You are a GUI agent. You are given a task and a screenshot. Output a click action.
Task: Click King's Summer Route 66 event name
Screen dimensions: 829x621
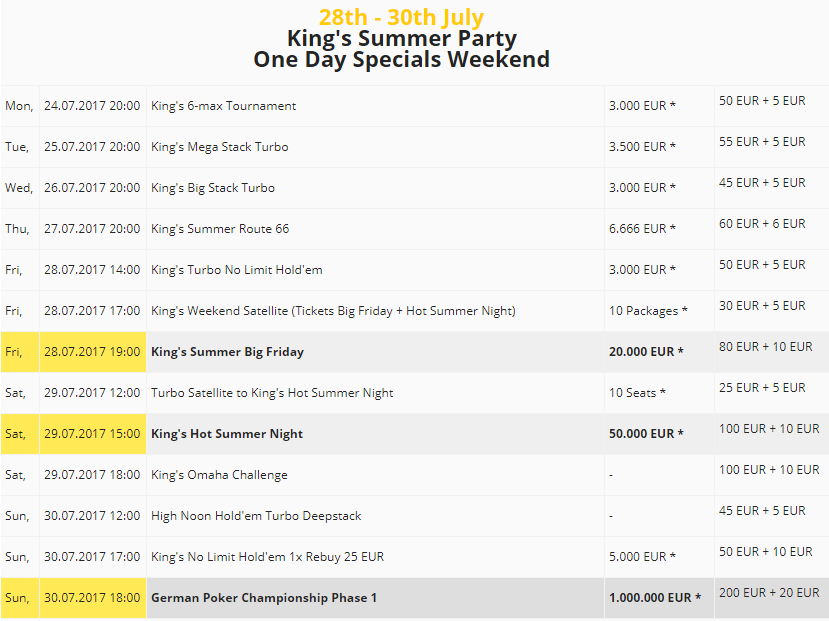coord(220,229)
